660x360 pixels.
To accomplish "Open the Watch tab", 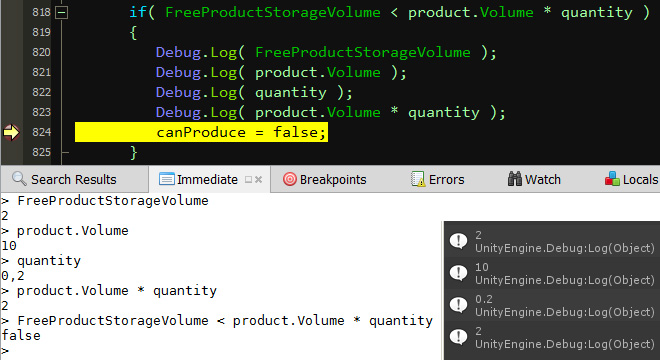I will [534, 179].
